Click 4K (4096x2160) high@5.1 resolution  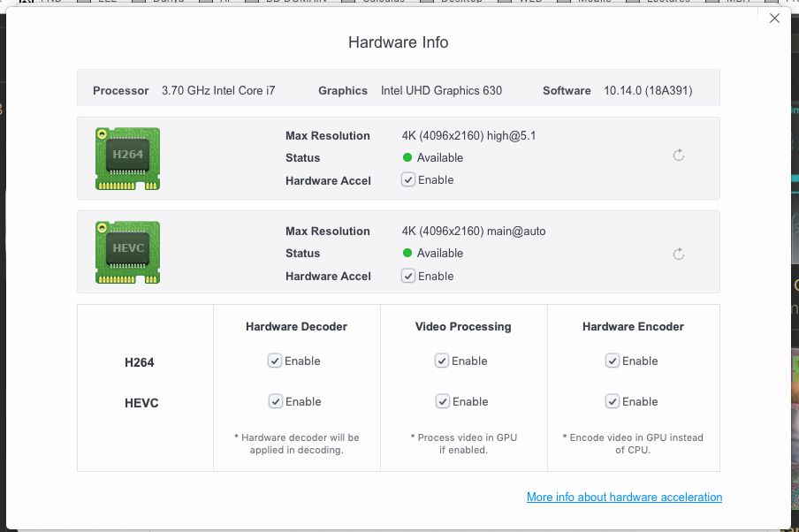(468, 135)
